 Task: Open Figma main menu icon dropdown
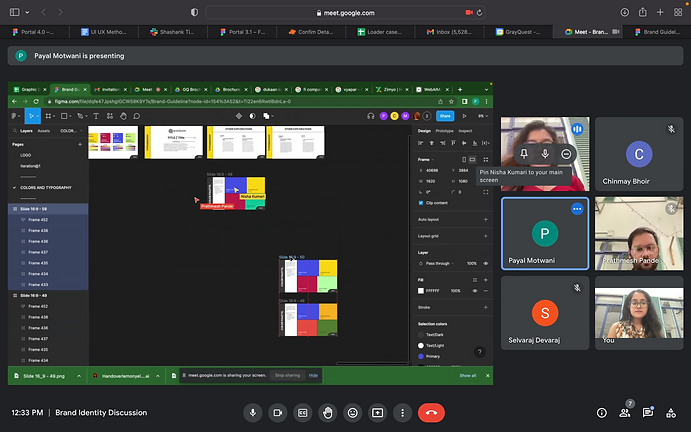pyautogui.click(x=15, y=116)
